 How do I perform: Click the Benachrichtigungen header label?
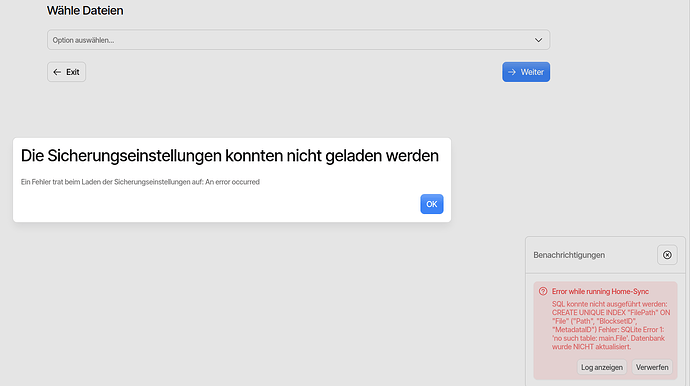tap(569, 255)
